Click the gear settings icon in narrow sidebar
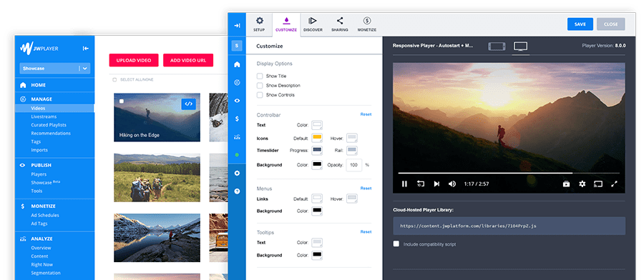Screen dimensions: 644x280 tap(237, 173)
